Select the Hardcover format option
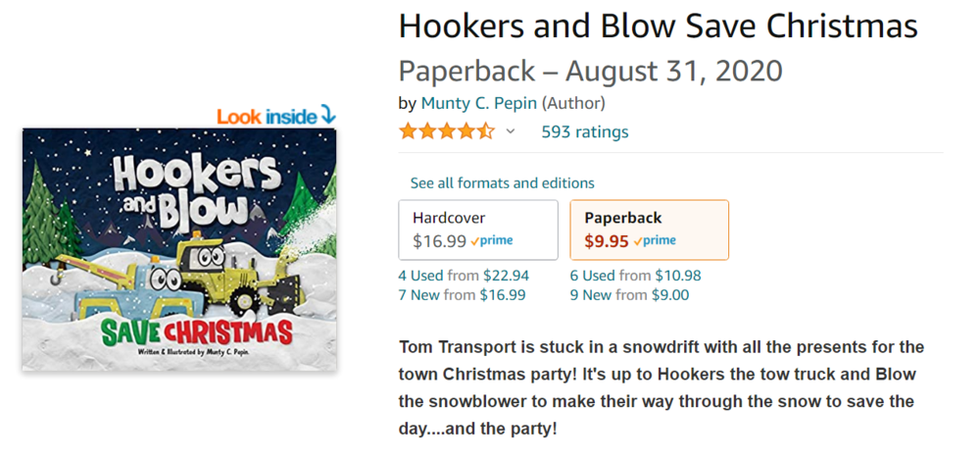The height and width of the screenshot is (460, 980). [x=477, y=230]
